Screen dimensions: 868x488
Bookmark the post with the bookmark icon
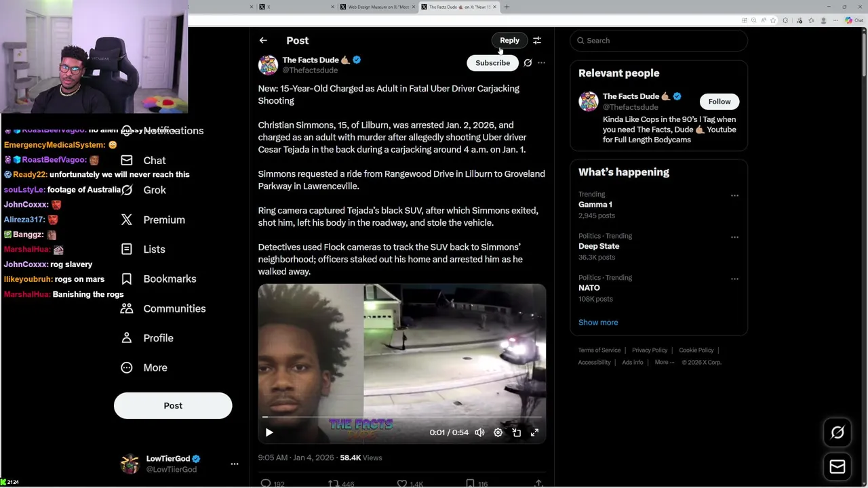pos(470,483)
